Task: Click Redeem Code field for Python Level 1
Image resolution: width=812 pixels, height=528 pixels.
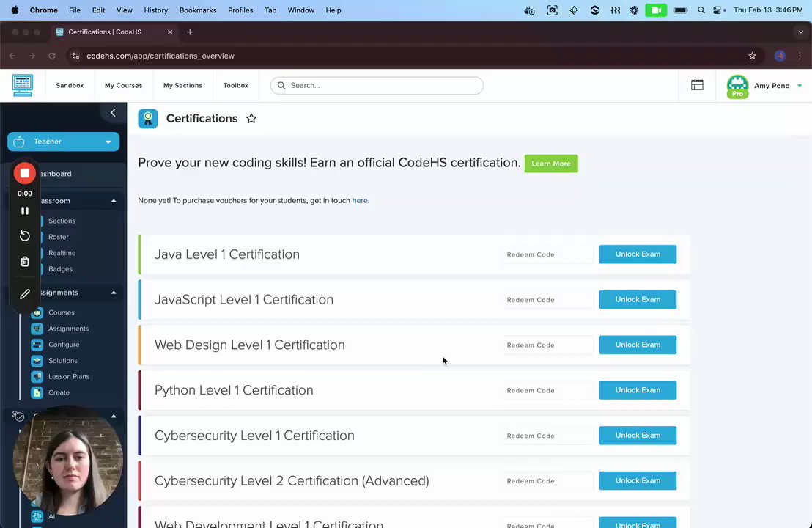Action: coord(546,391)
